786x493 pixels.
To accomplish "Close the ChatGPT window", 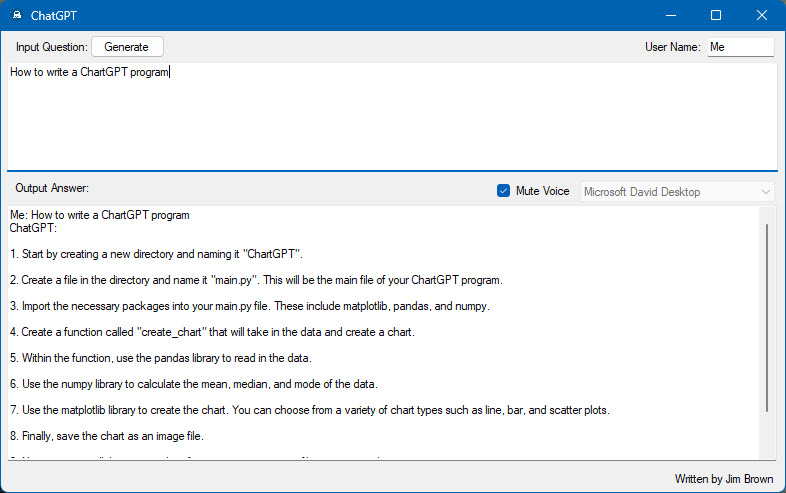I will point(761,16).
